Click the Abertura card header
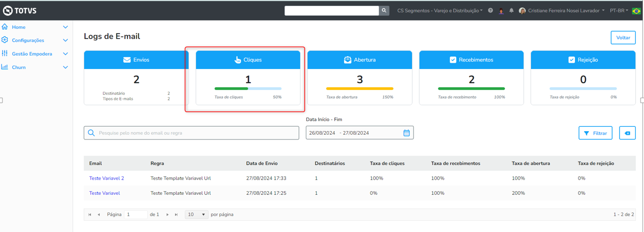Viewport: 644px width, 232px height. click(x=360, y=60)
